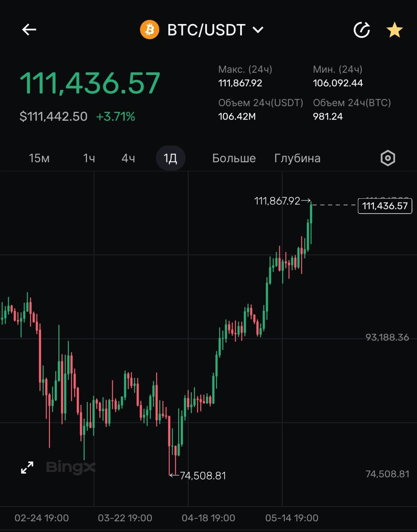This screenshot has width=417, height=532.
Task: Select the active 1Д timeframe
Action: coord(170,158)
